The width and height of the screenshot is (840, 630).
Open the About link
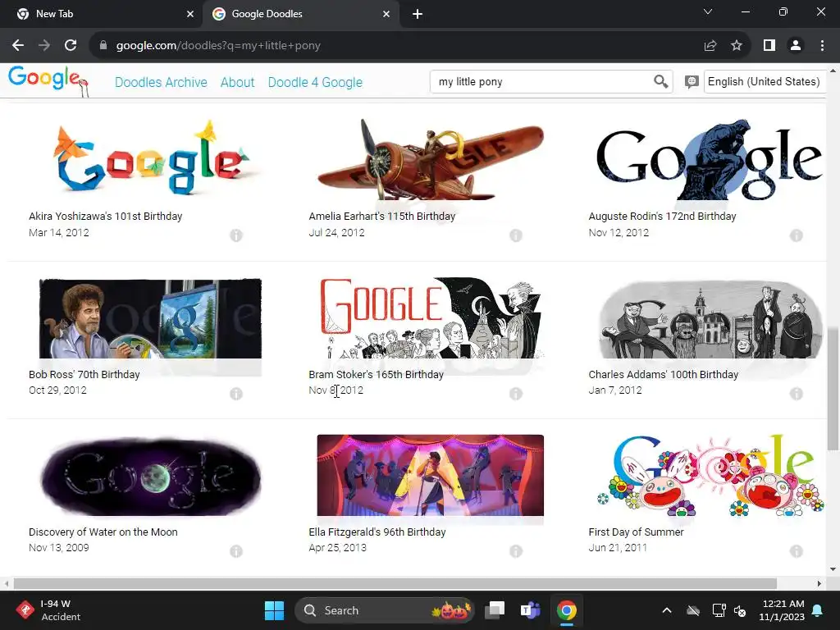tap(237, 82)
